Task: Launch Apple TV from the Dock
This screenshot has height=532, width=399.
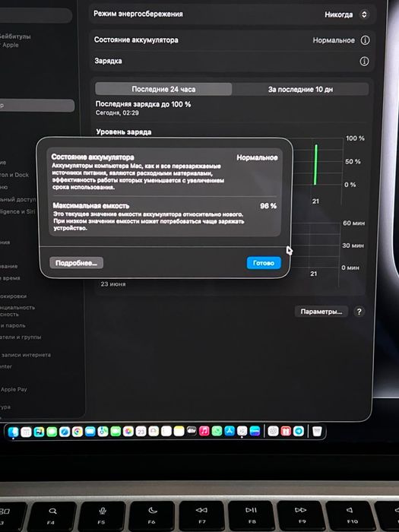Action: (x=192, y=431)
